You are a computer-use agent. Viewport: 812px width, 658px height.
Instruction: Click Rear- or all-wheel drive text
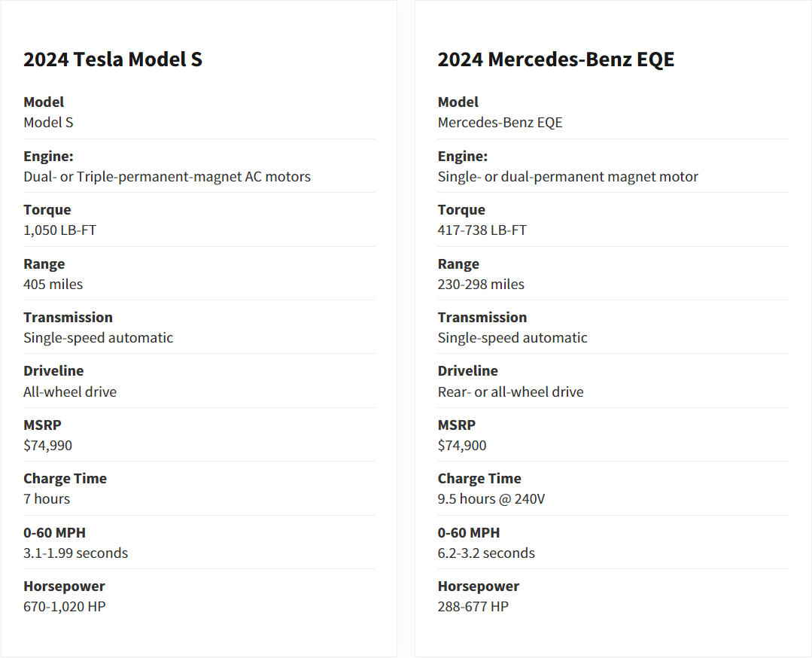pyautogui.click(x=510, y=391)
